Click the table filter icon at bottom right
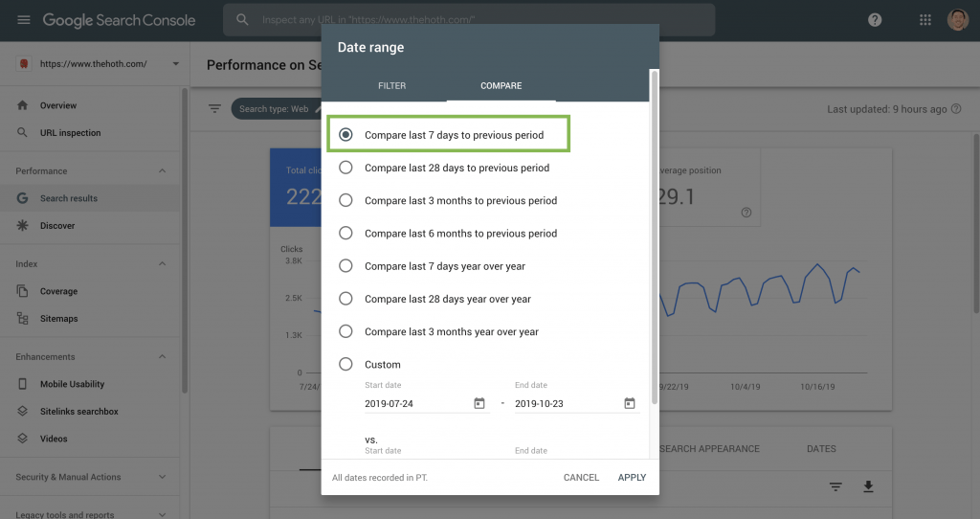Image resolution: width=980 pixels, height=519 pixels. [835, 486]
